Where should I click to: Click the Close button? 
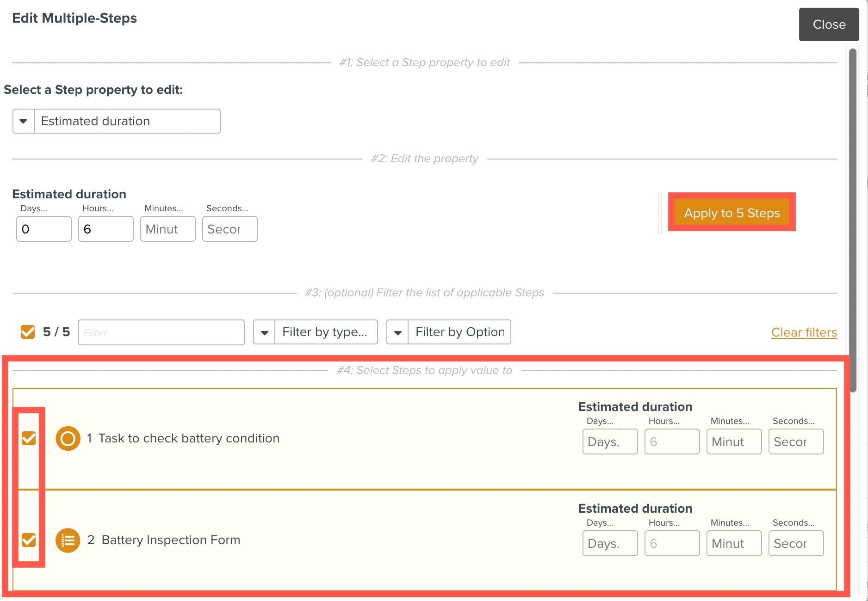pyautogui.click(x=828, y=25)
